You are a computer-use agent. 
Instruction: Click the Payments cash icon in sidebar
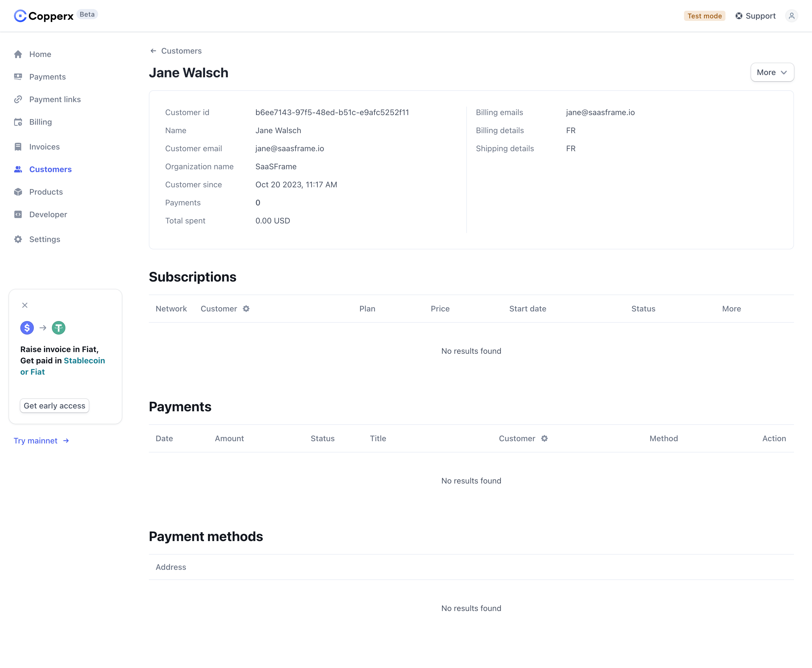(18, 76)
